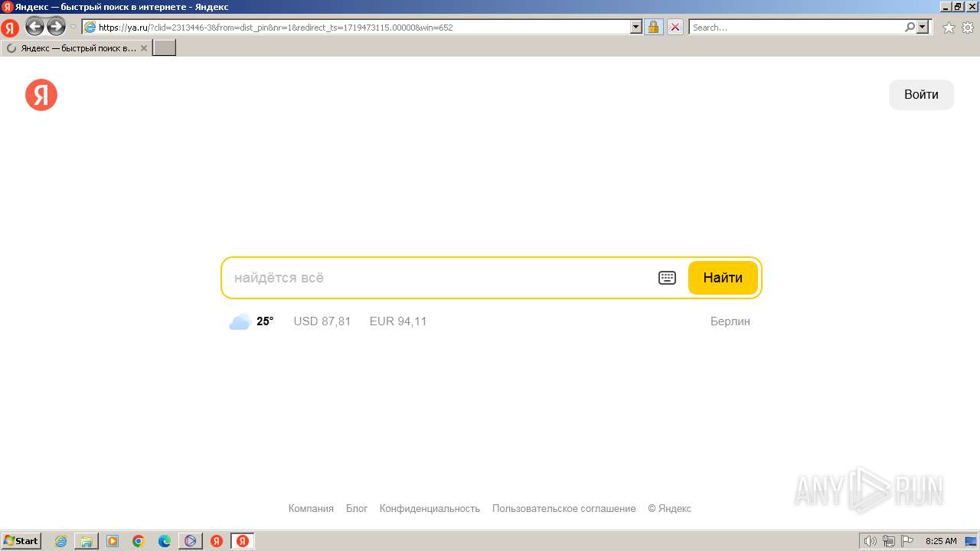980x551 pixels.
Task: Click the network tray icon
Action: click(889, 541)
